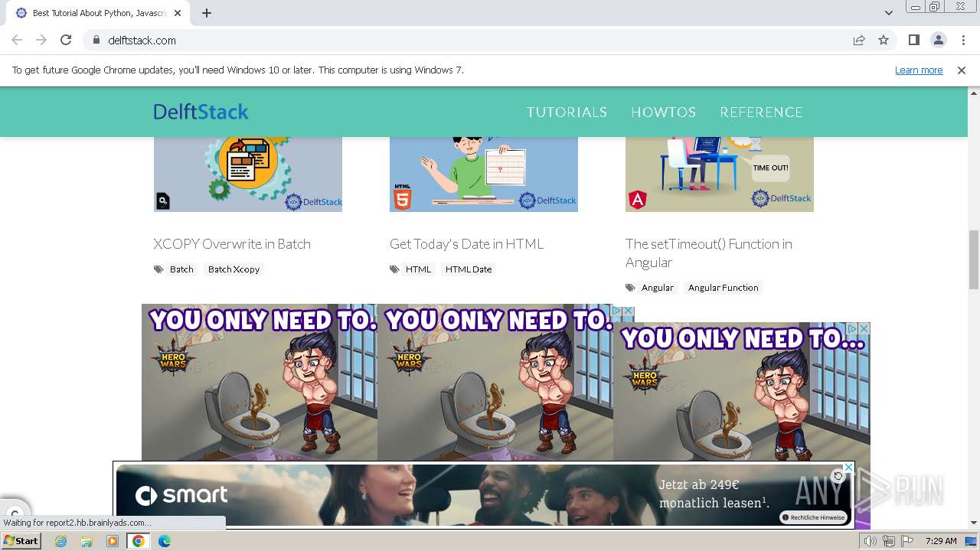The image size is (980, 551).
Task: Click the Angular Function tag
Action: tap(723, 288)
